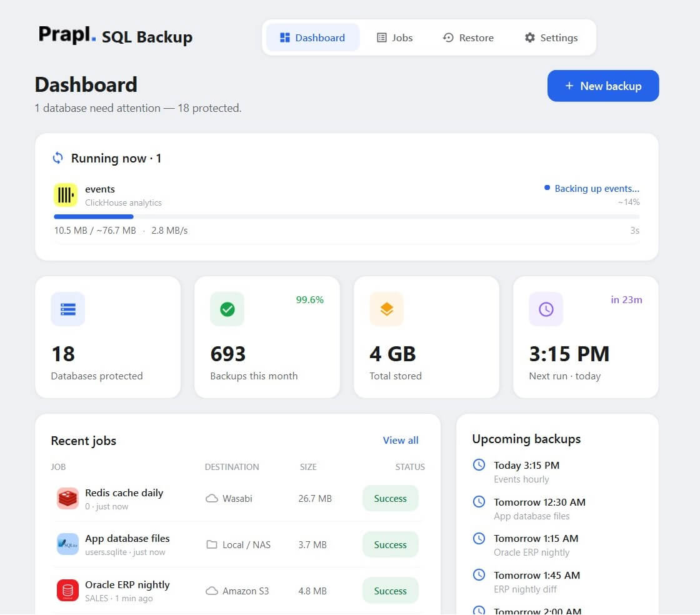Click the 26.7 MB size value

click(x=315, y=499)
